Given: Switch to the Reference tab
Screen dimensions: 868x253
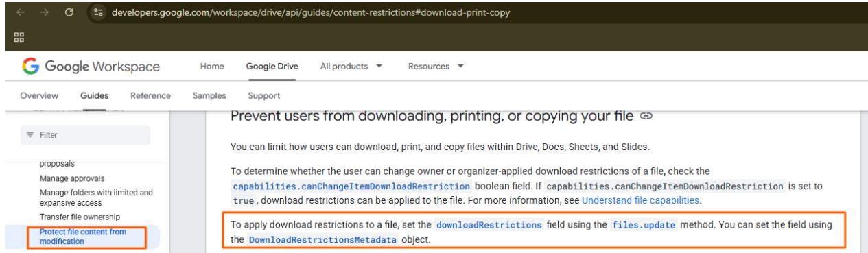Looking at the screenshot, I should (150, 95).
